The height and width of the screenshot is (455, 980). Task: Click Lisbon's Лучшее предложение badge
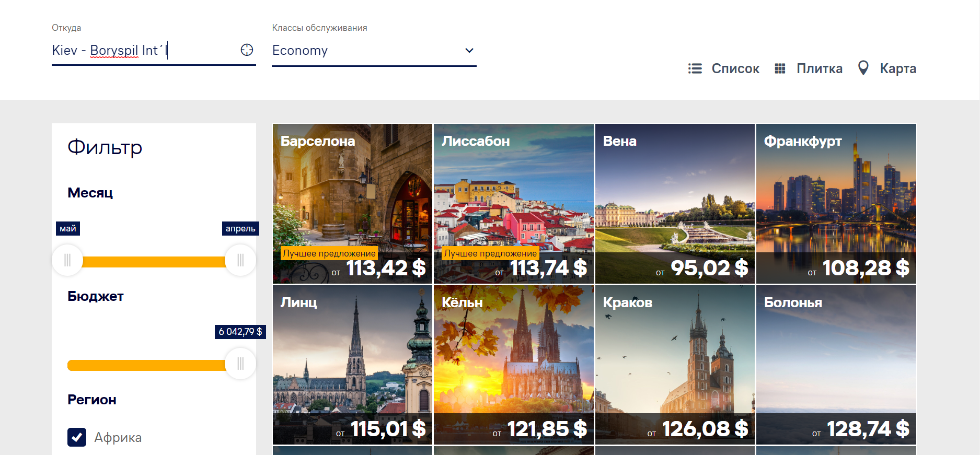tap(491, 253)
